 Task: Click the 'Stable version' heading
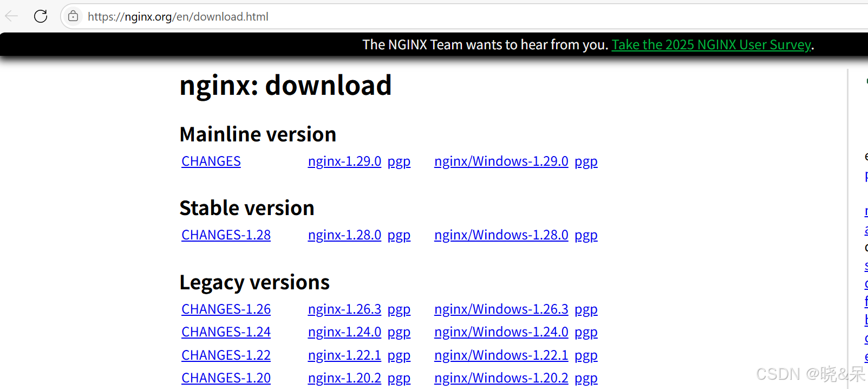[x=247, y=208]
